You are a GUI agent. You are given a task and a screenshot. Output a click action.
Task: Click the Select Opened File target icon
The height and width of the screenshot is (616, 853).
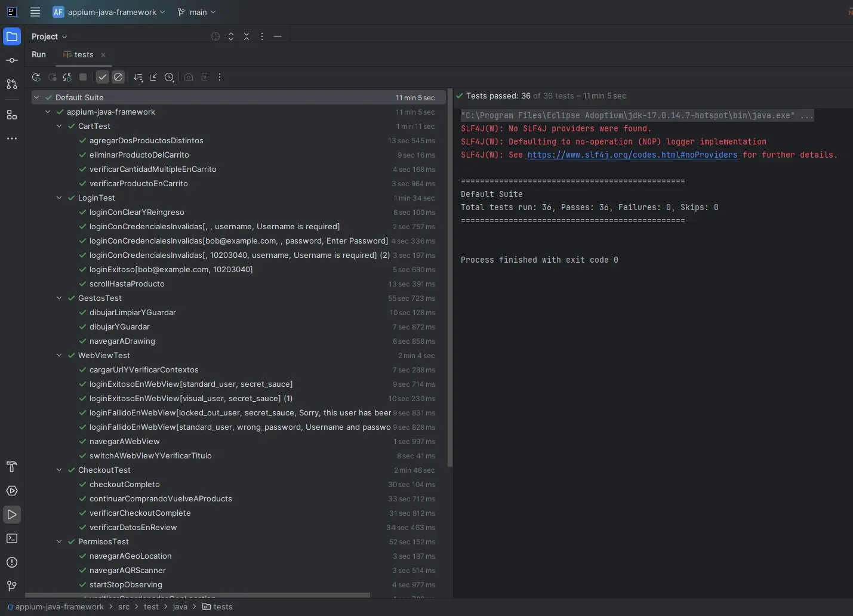215,36
